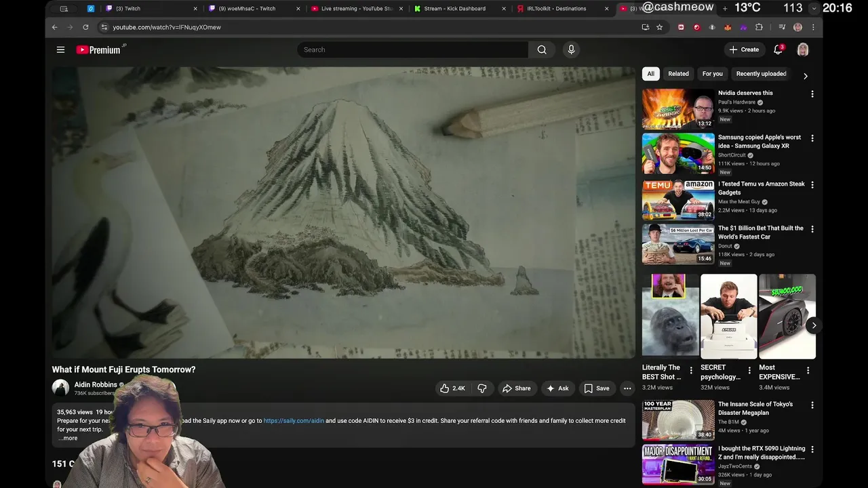Open Nvidia deserves this thumbnail
This screenshot has height=488, width=868.
[x=678, y=109]
